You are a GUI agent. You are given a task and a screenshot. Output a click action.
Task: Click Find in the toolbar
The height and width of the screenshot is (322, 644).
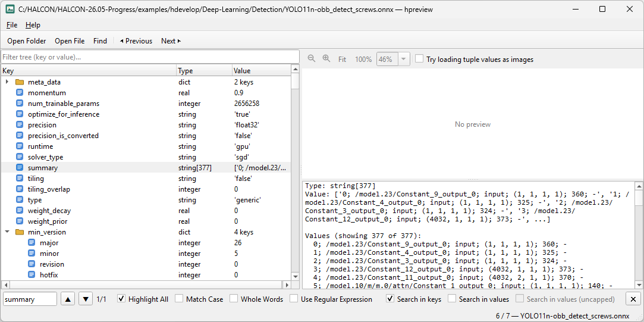pos(100,40)
